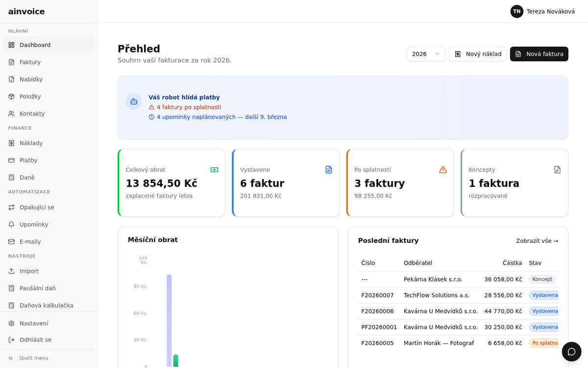
Task: Click the Koncept status badge
Action: [542, 279]
